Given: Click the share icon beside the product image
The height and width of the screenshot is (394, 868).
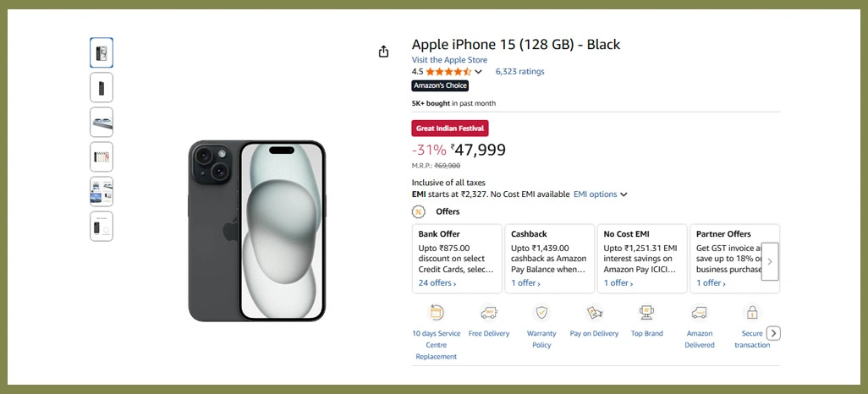Looking at the screenshot, I should point(383,52).
